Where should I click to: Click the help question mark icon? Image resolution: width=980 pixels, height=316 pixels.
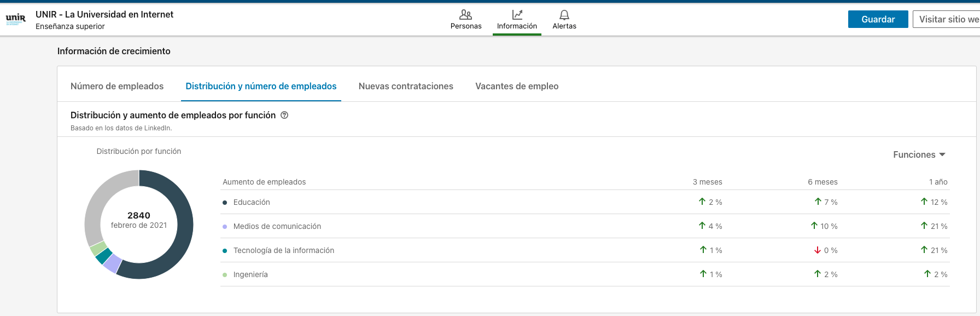284,115
